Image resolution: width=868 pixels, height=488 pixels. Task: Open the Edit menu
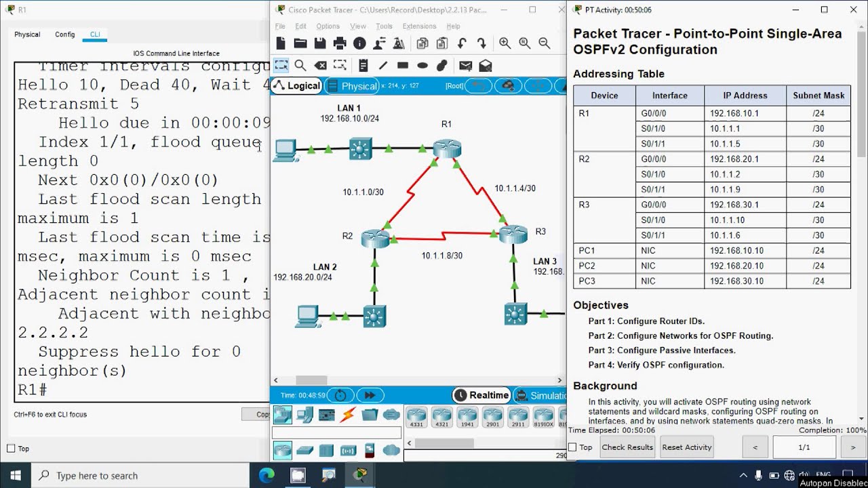[300, 26]
